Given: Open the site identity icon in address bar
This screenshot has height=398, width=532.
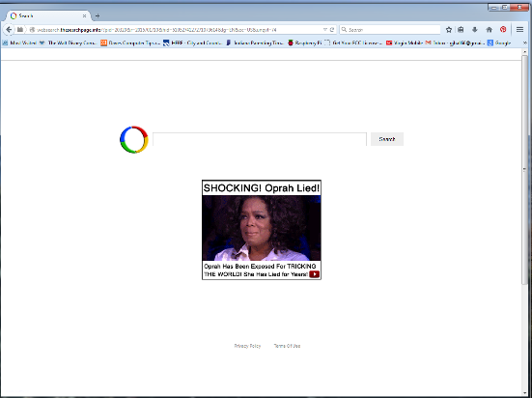Looking at the screenshot, I should click(32, 30).
